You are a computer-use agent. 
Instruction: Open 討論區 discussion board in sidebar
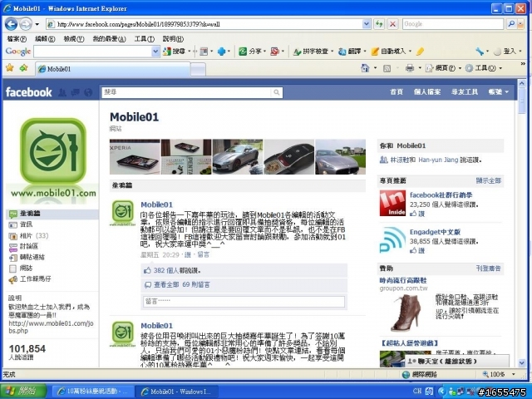tap(29, 246)
